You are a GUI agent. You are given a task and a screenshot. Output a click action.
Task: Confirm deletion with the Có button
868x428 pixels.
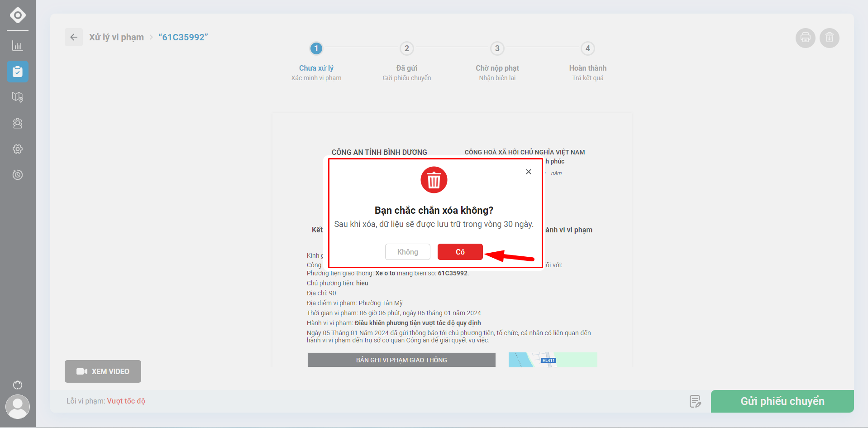460,252
